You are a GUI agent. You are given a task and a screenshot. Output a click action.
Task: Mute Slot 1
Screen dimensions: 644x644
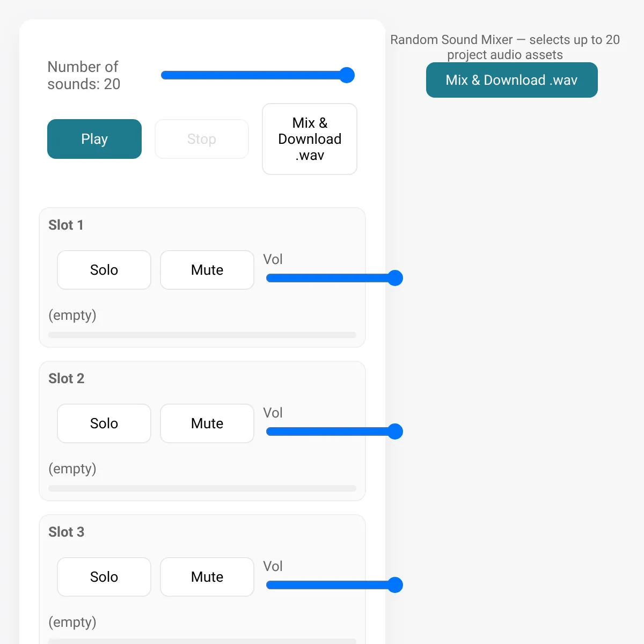(x=207, y=270)
